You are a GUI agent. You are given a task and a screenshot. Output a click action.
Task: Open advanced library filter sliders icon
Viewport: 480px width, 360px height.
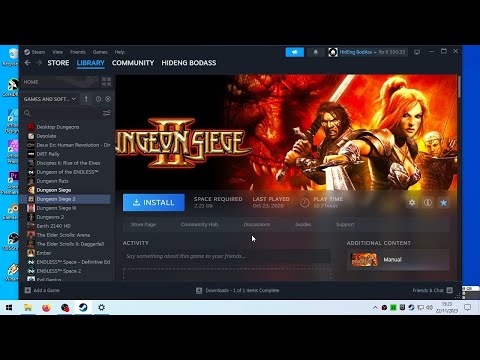(x=106, y=113)
